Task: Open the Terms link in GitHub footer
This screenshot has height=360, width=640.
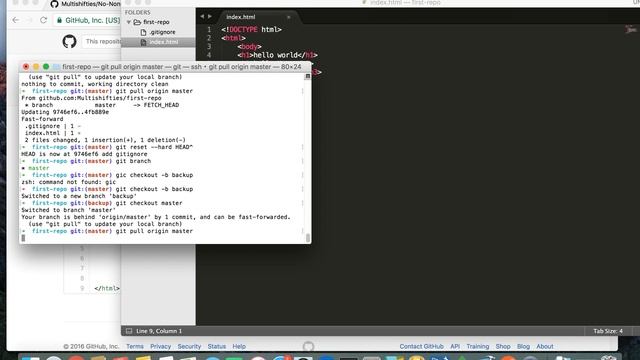Action: point(135,346)
